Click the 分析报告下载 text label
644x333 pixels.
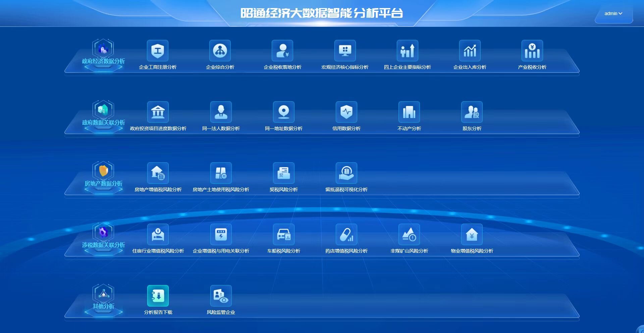158,312
